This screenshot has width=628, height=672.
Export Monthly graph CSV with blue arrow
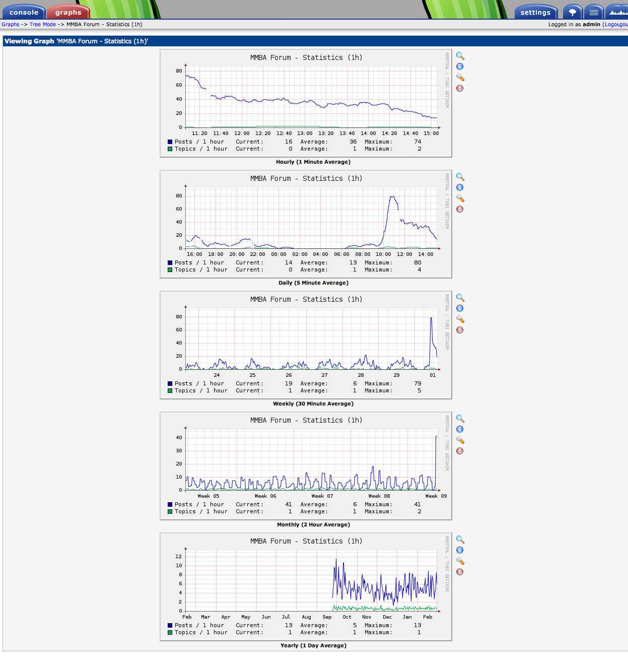point(460,429)
